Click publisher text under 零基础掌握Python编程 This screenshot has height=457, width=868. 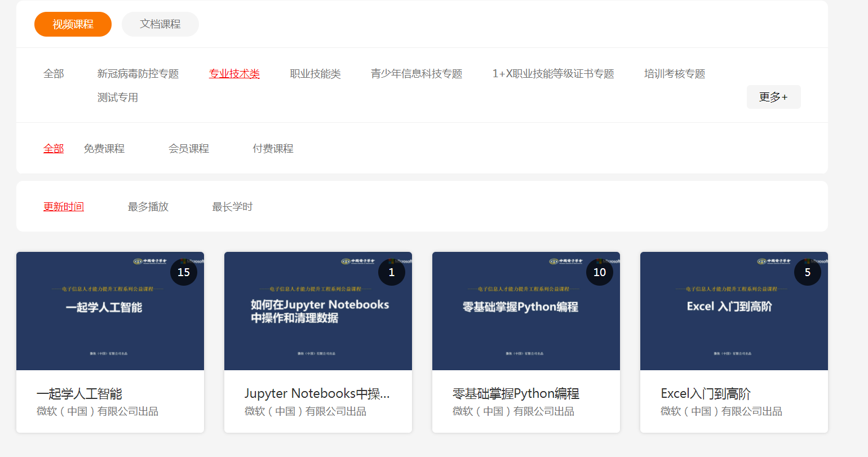[x=513, y=411]
